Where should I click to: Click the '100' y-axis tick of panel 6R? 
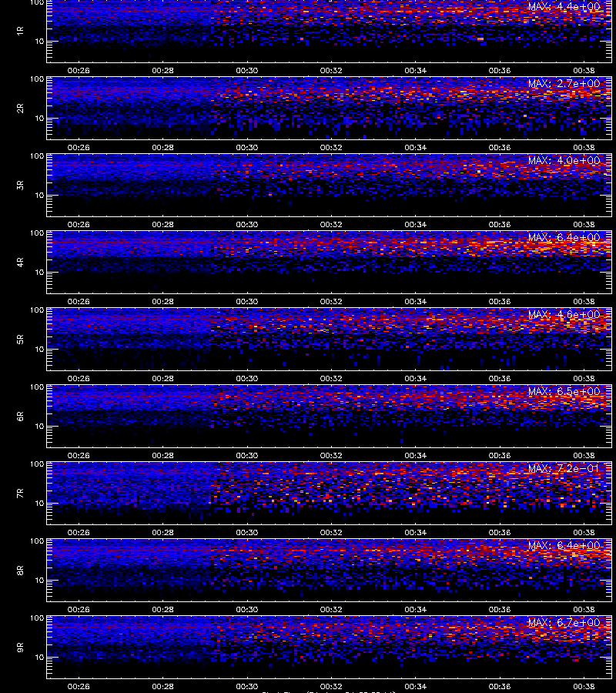pyautogui.click(x=37, y=387)
